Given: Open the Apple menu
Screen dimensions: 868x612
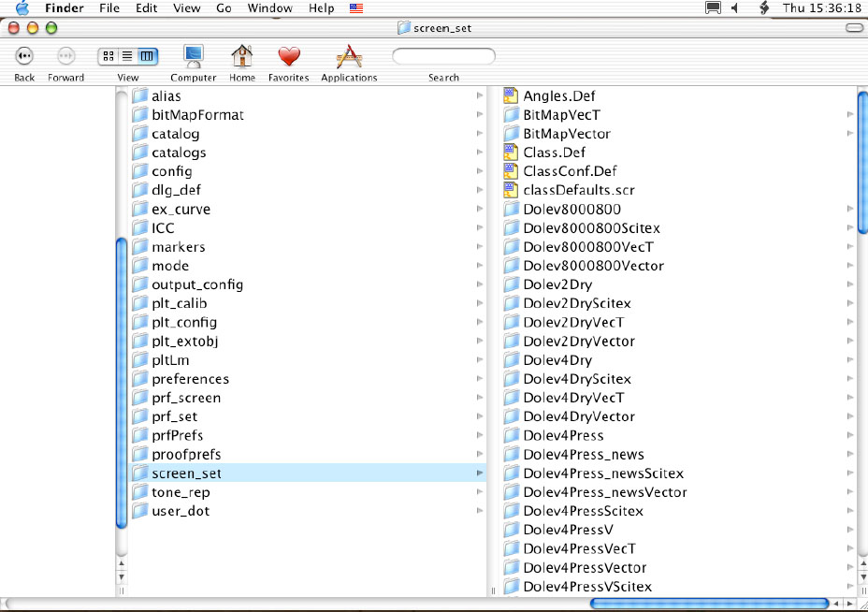Looking at the screenshot, I should coord(22,7).
